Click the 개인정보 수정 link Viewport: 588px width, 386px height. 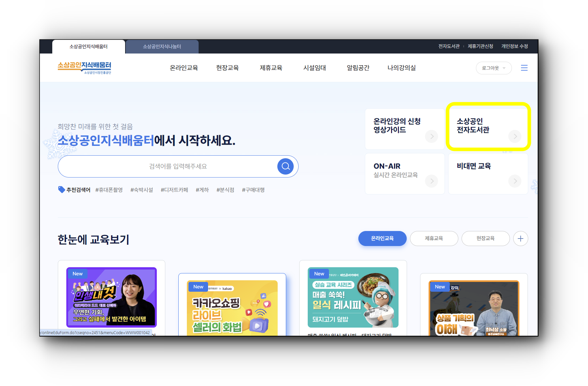514,46
